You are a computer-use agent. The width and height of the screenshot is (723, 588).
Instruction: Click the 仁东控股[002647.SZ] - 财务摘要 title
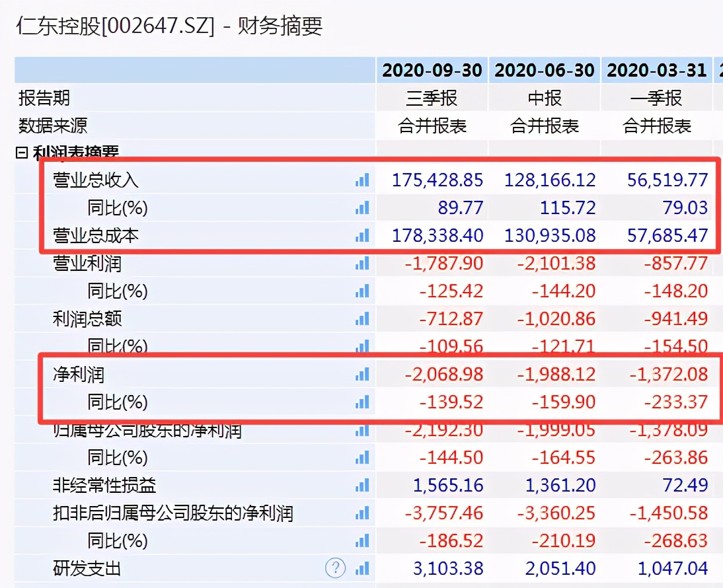pyautogui.click(x=169, y=26)
